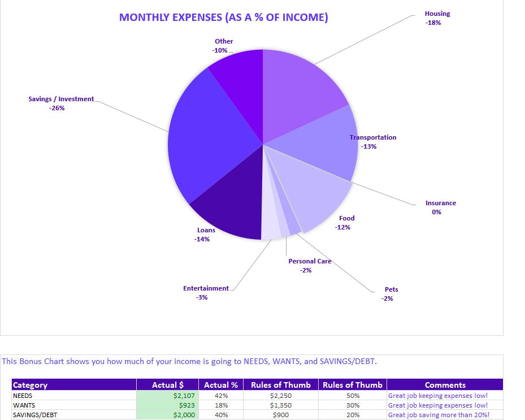Click the Personal Care -2% label
This screenshot has height=420, width=525.
[x=310, y=265]
